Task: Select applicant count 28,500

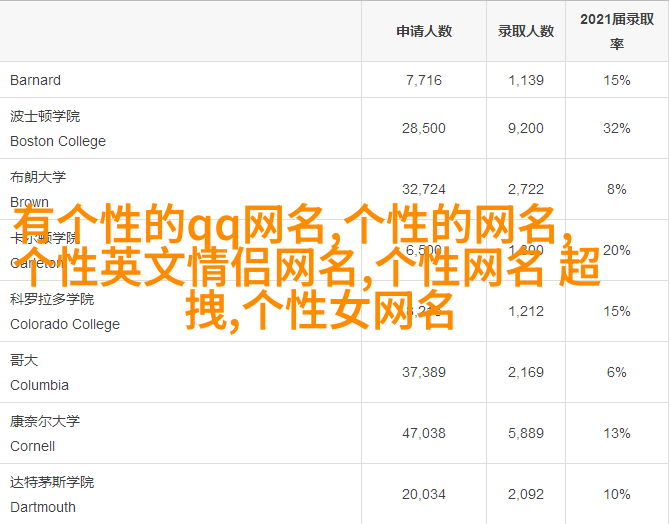Action: coord(424,128)
